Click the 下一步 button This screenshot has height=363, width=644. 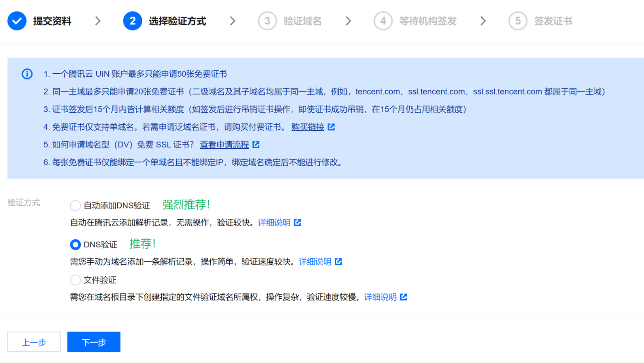(x=94, y=342)
